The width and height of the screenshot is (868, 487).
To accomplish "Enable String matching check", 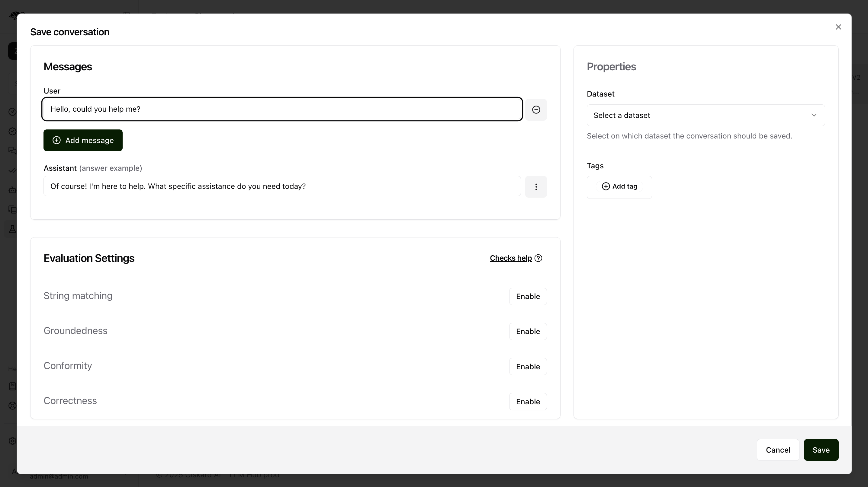I will 528,297.
